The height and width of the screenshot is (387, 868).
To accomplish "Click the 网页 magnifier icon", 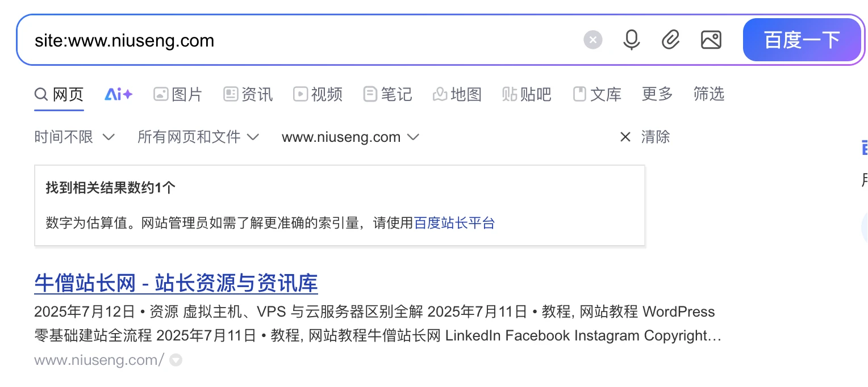I will pyautogui.click(x=41, y=94).
